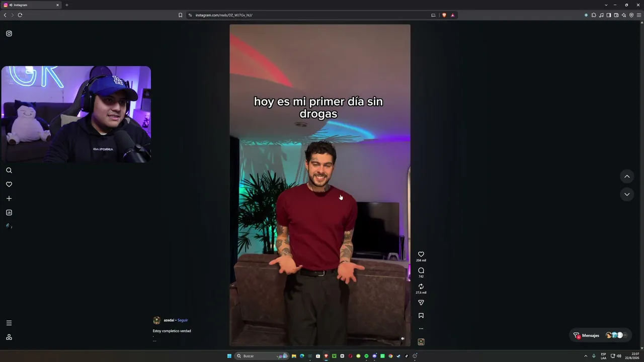The image size is (644, 362).
Task: Open the Instagram home logo
Action: coord(9,34)
